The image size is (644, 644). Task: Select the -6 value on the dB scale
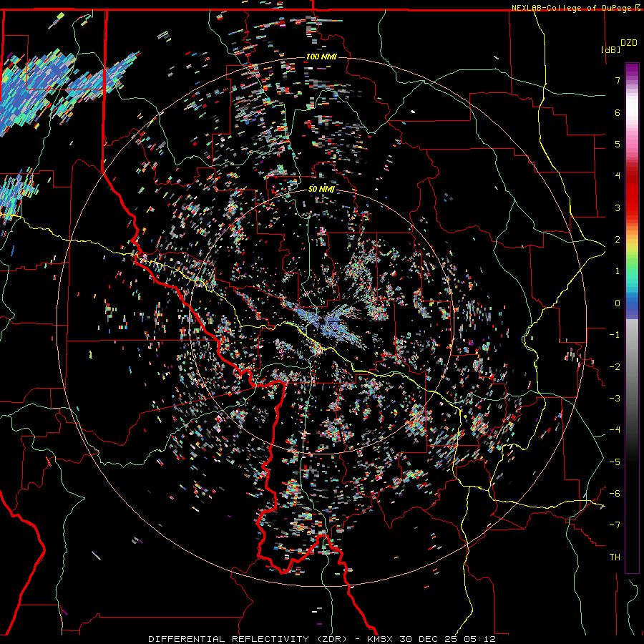point(615,493)
